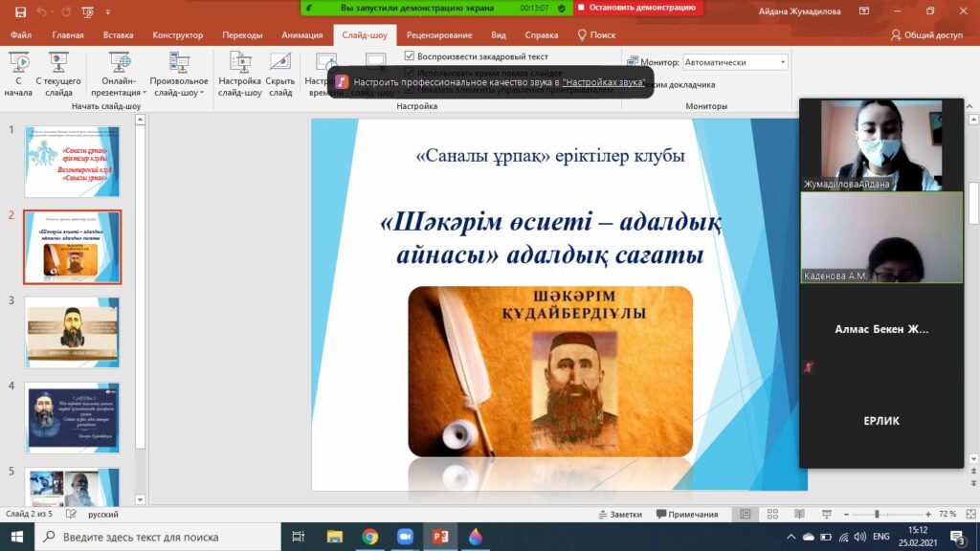980x551 pixels.
Task: Open Zoom app from taskbar
Action: (x=405, y=537)
